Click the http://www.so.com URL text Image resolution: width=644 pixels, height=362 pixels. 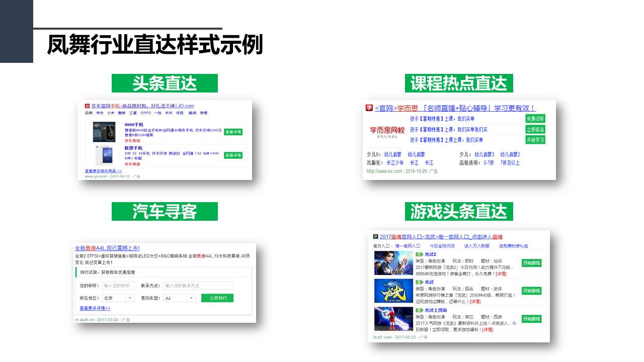point(384,171)
